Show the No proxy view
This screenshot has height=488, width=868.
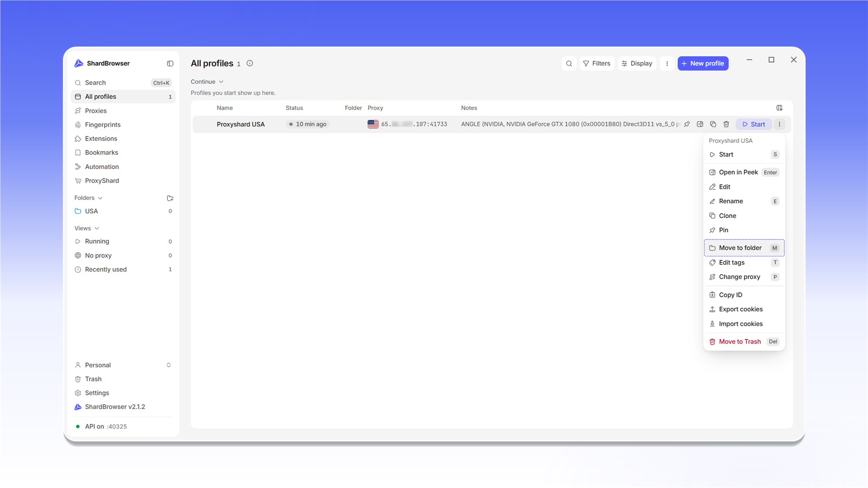pos(123,255)
